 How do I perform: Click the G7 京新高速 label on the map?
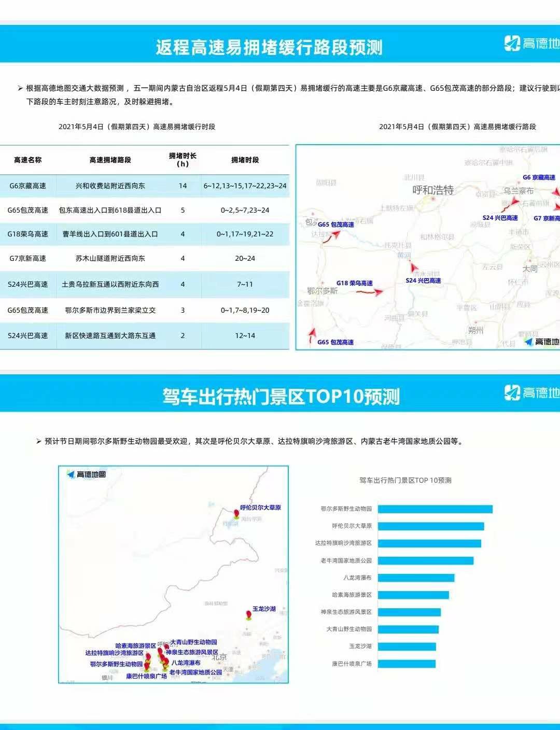click(x=546, y=219)
